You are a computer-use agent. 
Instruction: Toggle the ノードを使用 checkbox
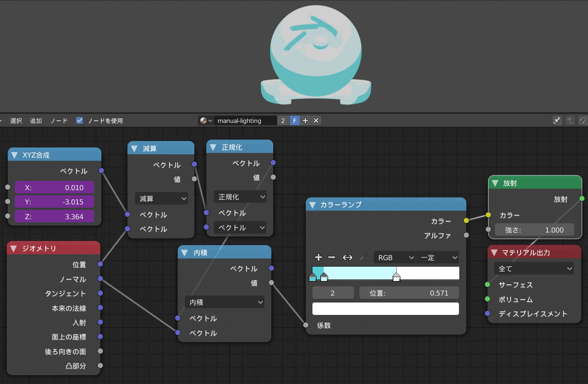[80, 121]
